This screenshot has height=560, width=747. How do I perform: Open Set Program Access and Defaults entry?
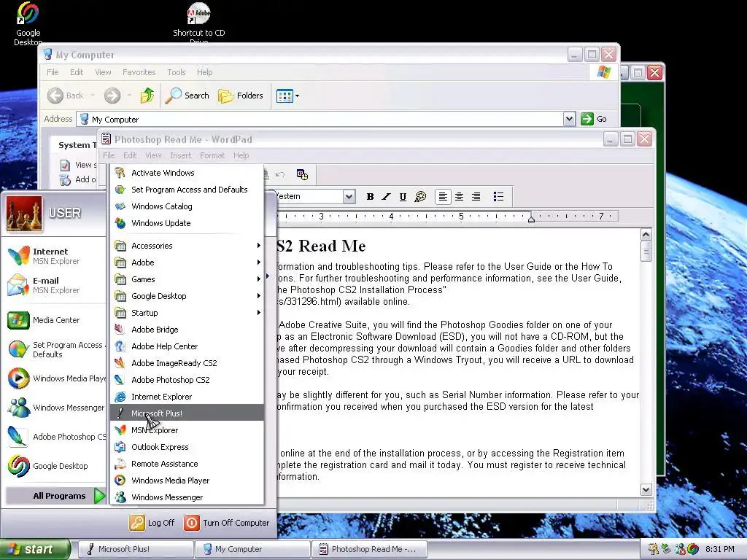187,190
